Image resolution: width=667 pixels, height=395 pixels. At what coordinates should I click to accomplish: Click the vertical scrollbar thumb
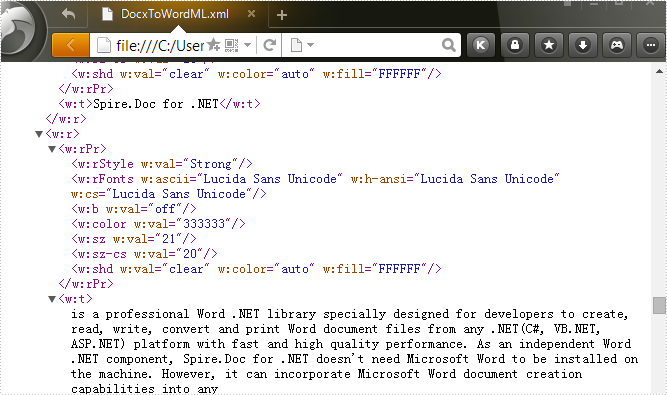(659, 305)
